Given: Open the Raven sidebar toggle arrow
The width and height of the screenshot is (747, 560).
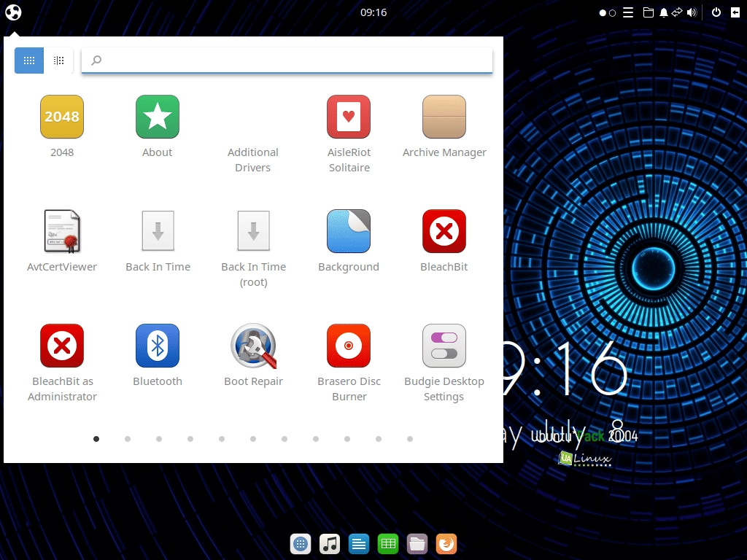Looking at the screenshot, I should [735, 12].
